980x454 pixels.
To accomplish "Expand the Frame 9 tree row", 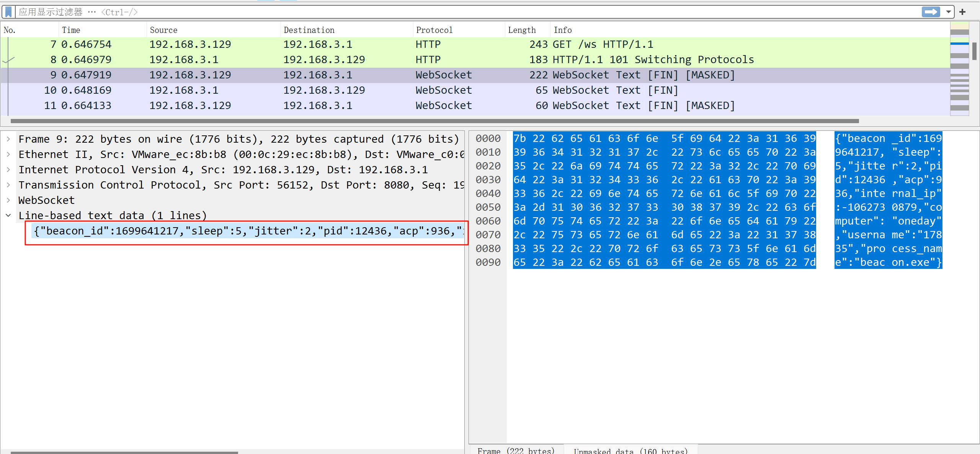I will tap(8, 139).
